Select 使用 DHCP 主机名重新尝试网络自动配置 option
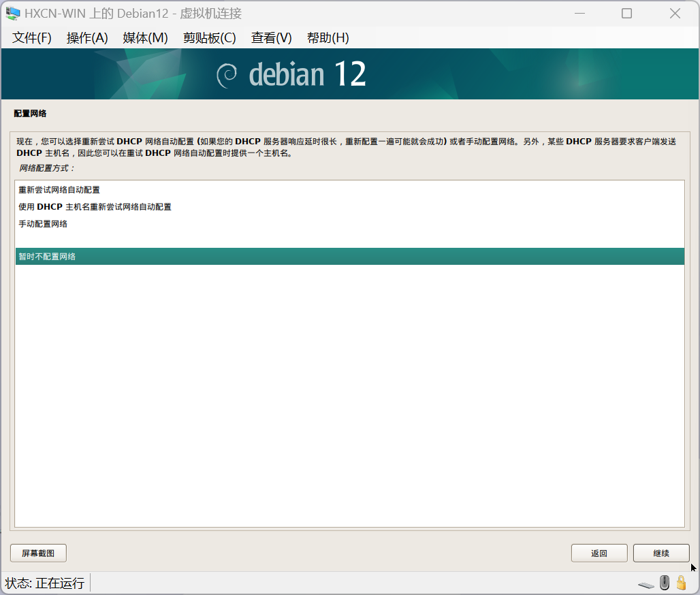 (349, 207)
